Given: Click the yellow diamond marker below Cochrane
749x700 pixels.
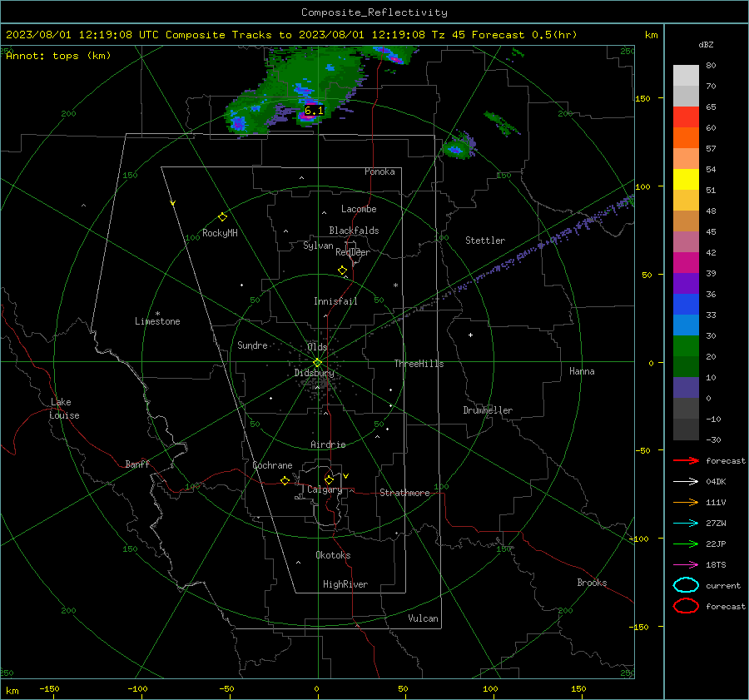Looking at the screenshot, I should [285, 481].
